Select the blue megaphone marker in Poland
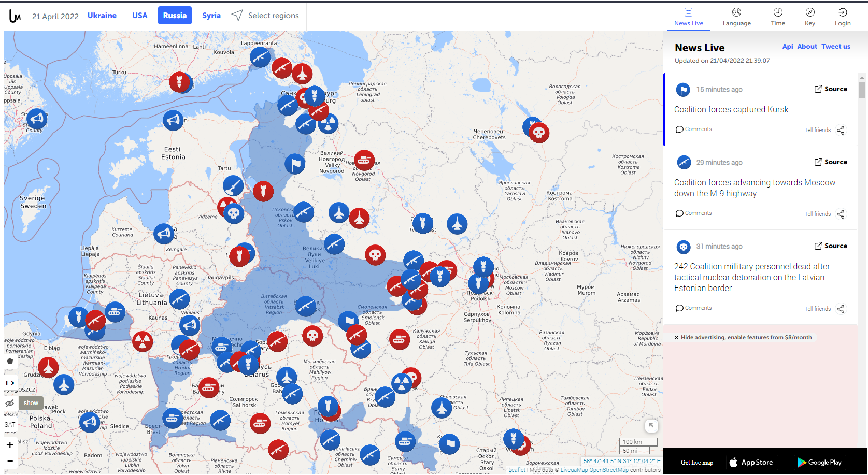This screenshot has height=475, width=868. point(90,423)
